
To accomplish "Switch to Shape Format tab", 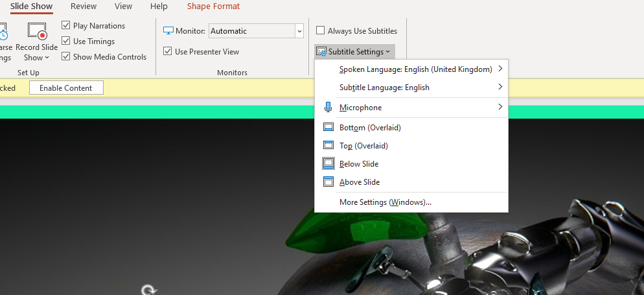I will tap(214, 6).
